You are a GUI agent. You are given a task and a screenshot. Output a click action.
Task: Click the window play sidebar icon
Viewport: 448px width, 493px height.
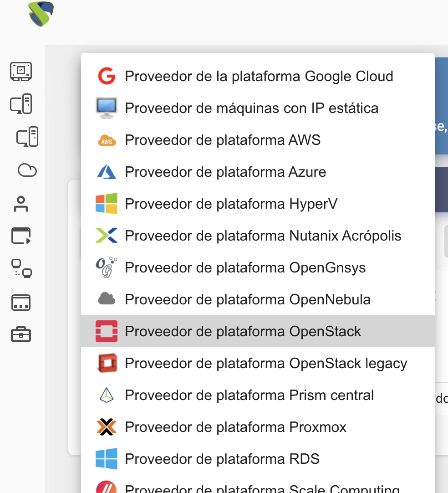[x=21, y=236]
